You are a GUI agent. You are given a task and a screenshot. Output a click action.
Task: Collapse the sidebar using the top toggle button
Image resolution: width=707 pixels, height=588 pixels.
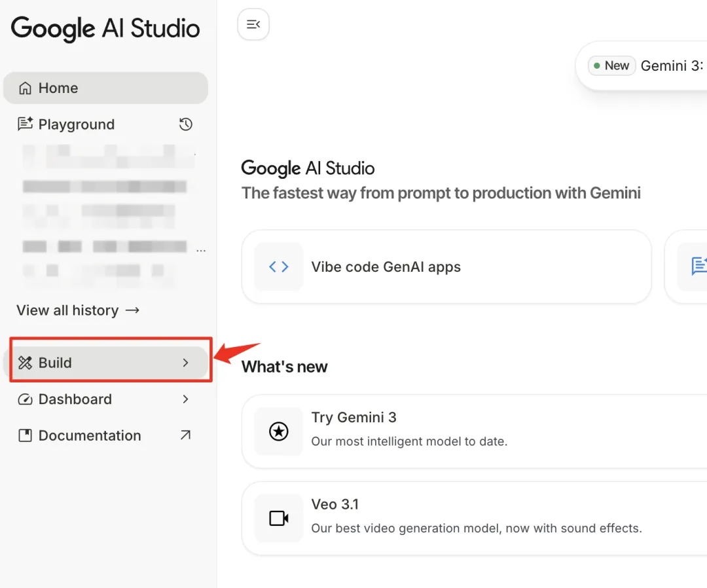[x=253, y=25]
